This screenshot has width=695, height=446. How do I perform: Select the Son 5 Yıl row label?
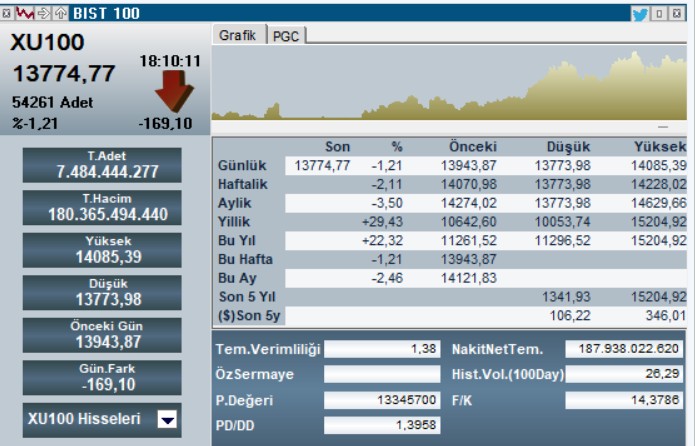pyautogui.click(x=247, y=297)
